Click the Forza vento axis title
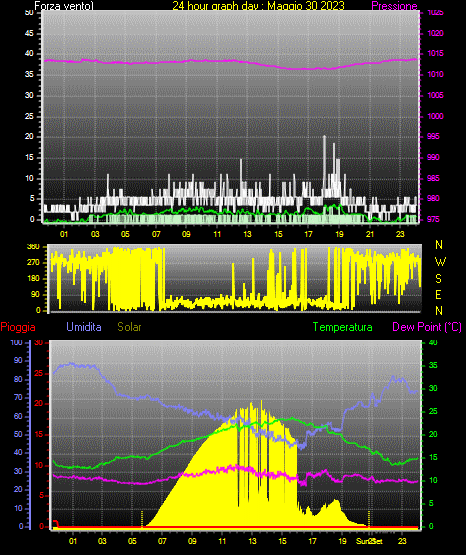The height and width of the screenshot is (555, 466). pos(64,6)
